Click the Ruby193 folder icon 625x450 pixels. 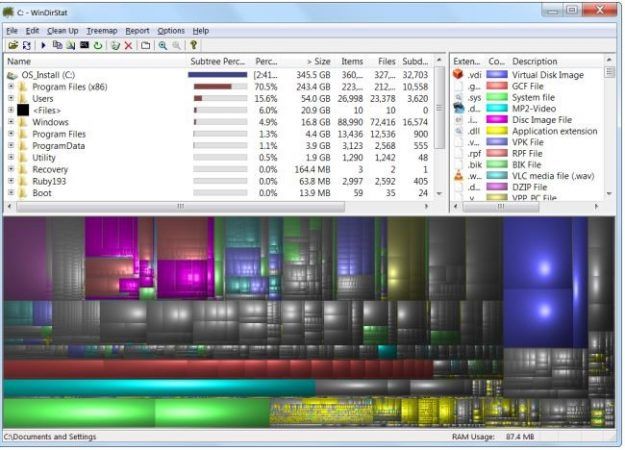pos(23,181)
